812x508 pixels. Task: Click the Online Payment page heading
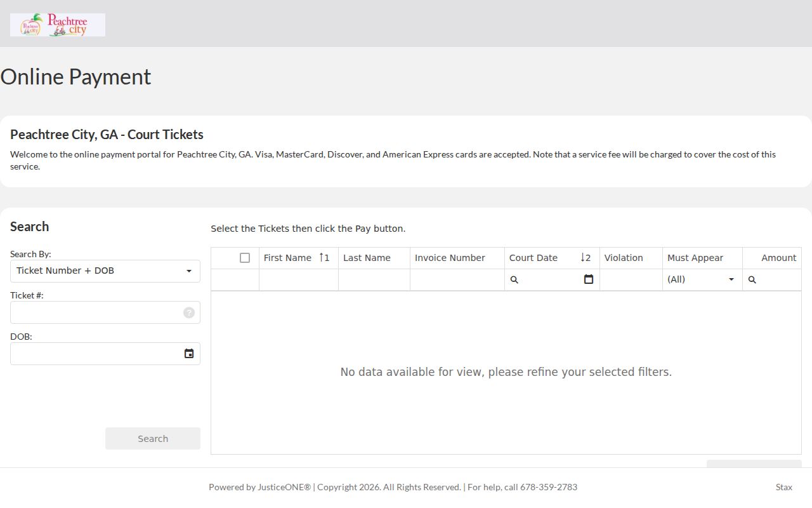pyautogui.click(x=75, y=77)
